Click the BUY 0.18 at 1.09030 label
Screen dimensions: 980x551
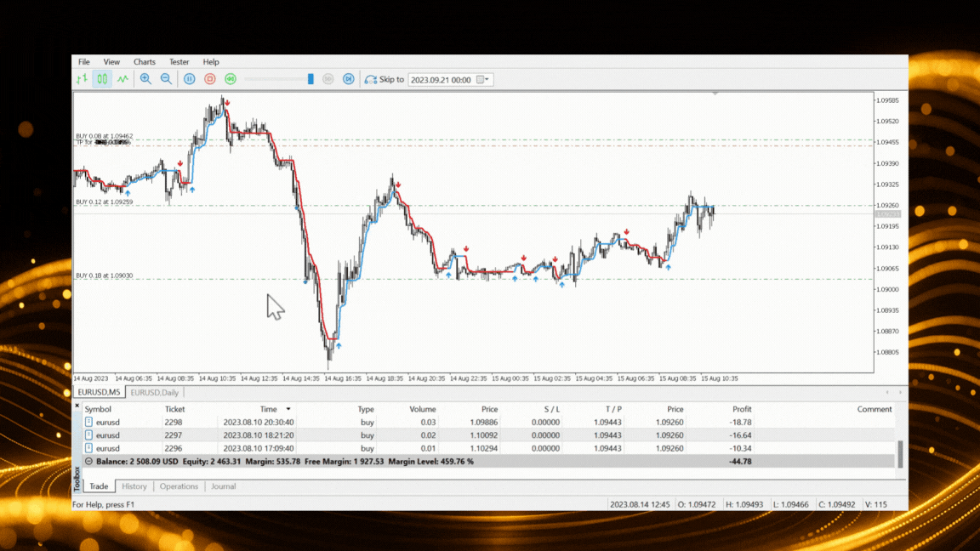(105, 275)
